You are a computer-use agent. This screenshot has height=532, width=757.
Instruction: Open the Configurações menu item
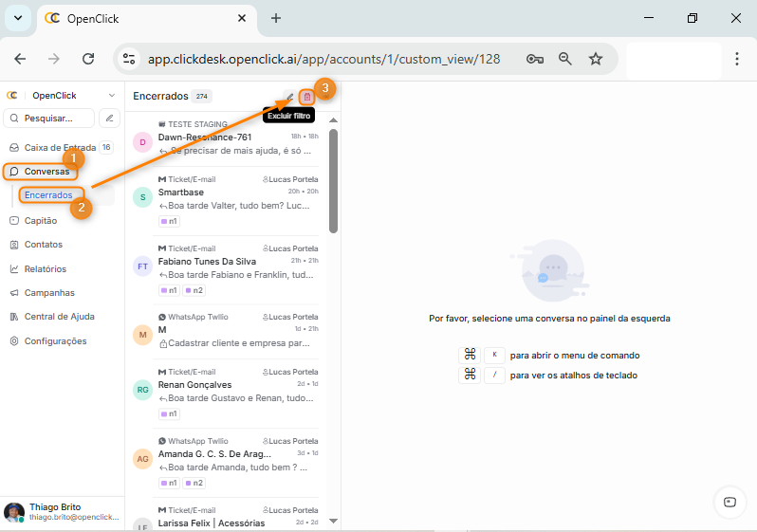55,341
